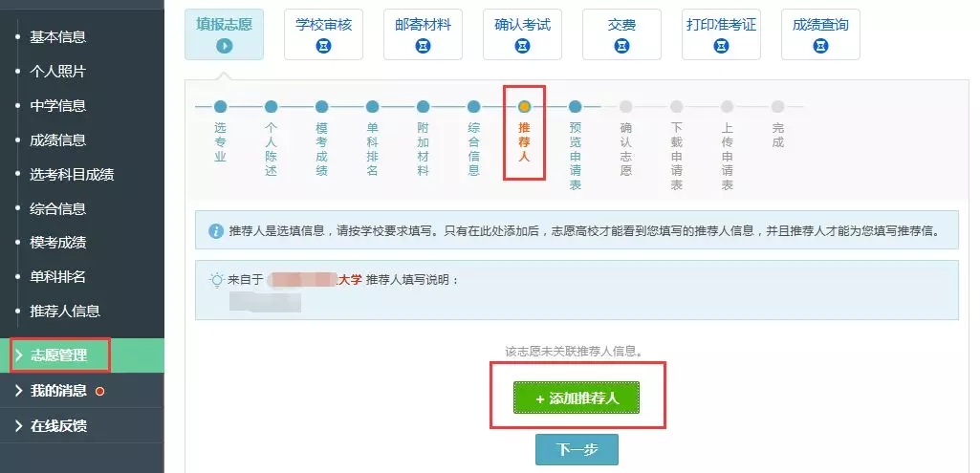Jump to the 选专业 step marker
The image size is (980, 473).
coord(221,107)
